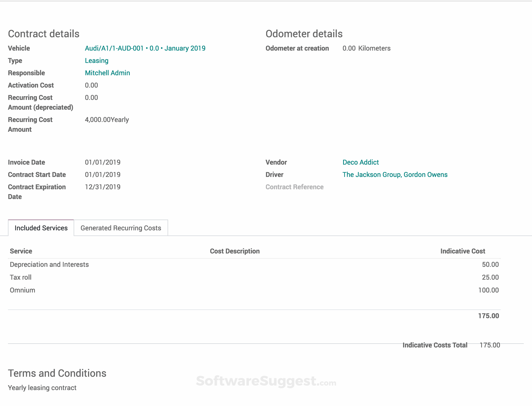
Task: Click the Omnium service row
Action: coord(23,290)
